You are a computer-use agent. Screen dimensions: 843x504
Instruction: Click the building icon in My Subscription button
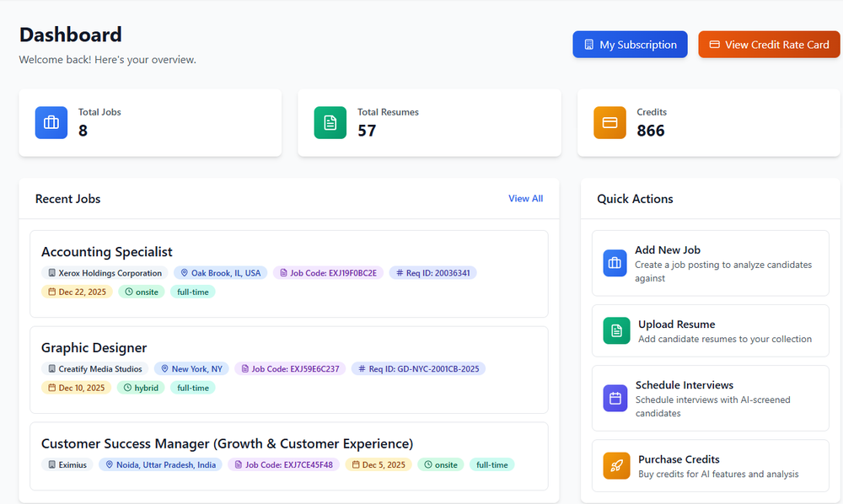(x=589, y=45)
